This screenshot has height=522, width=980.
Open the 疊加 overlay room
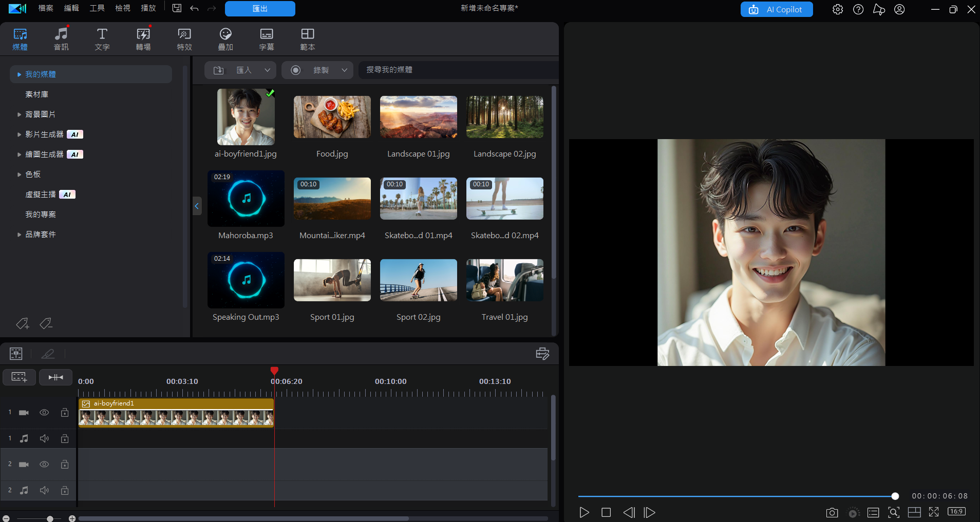[x=225, y=39]
